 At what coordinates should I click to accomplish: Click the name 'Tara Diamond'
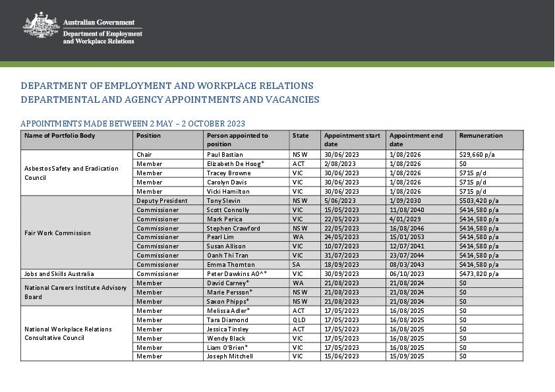pyautogui.click(x=227, y=320)
